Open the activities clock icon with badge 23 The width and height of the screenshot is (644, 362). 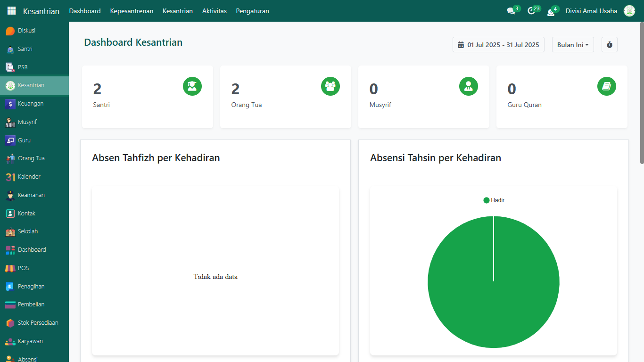click(x=531, y=11)
